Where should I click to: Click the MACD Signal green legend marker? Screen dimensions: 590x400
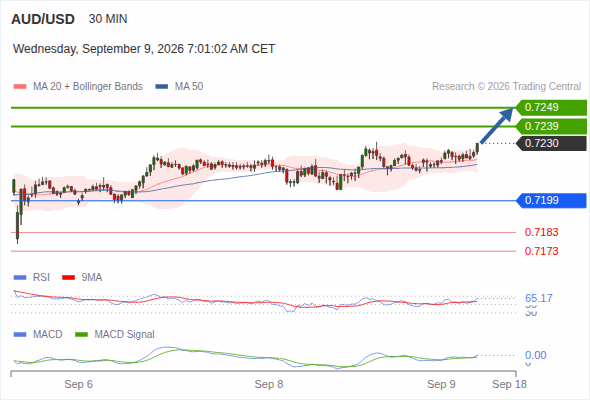(x=81, y=335)
